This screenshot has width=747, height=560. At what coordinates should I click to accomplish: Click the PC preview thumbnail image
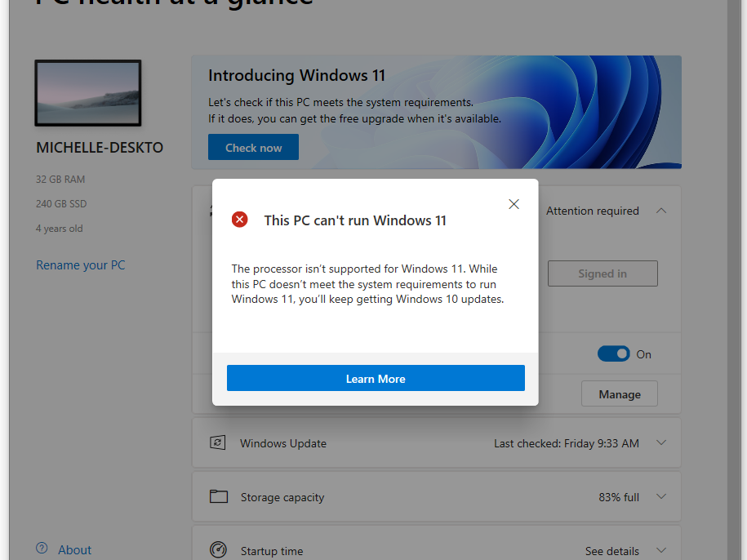click(x=87, y=92)
